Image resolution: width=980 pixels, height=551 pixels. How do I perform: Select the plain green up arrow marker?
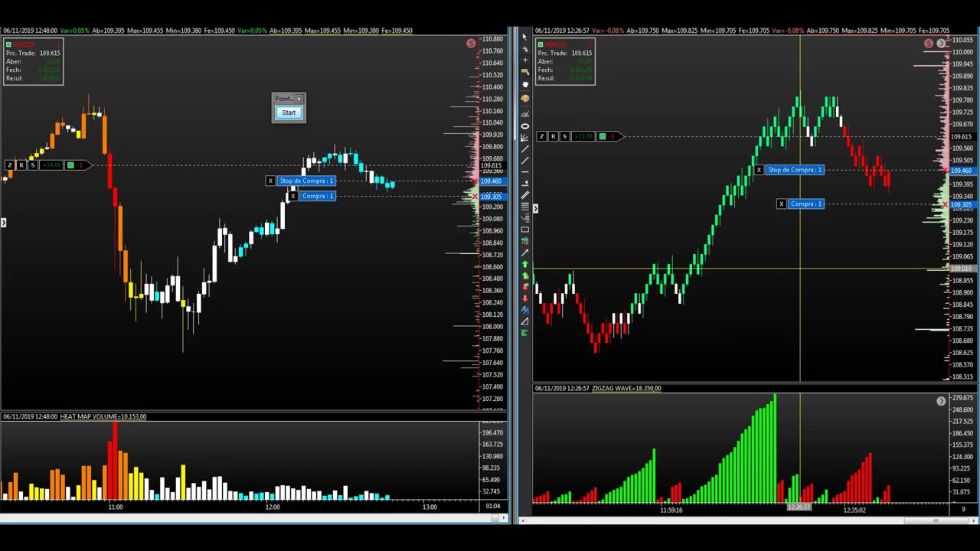pyautogui.click(x=524, y=264)
